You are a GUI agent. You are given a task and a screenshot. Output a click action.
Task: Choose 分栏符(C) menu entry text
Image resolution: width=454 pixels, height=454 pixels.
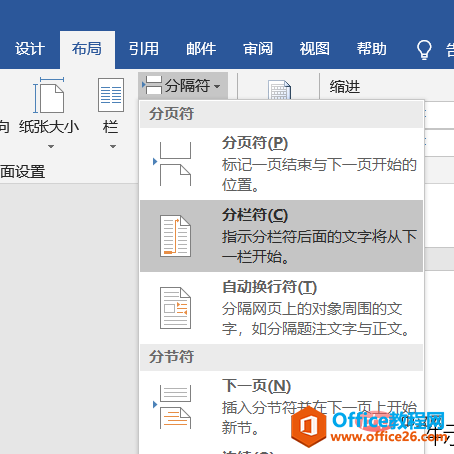click(255, 215)
